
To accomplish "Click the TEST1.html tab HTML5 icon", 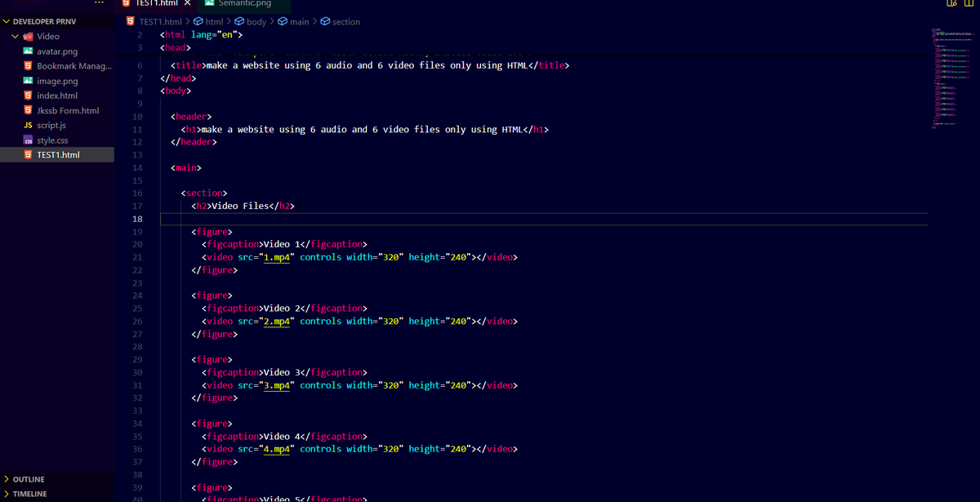I will 127,3.
